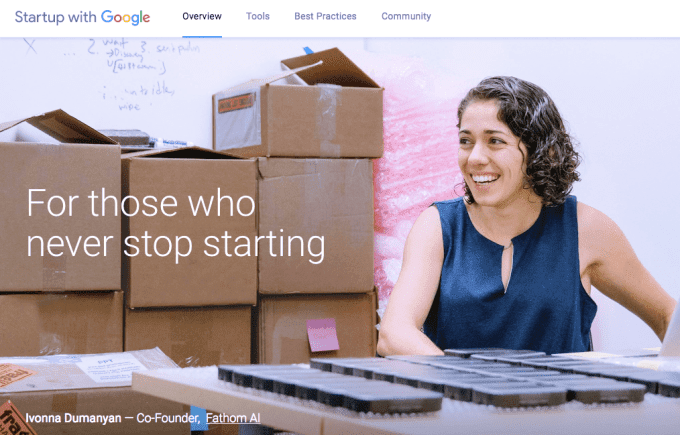Click the red label on top box
The height and width of the screenshot is (435, 680).
(x=236, y=103)
